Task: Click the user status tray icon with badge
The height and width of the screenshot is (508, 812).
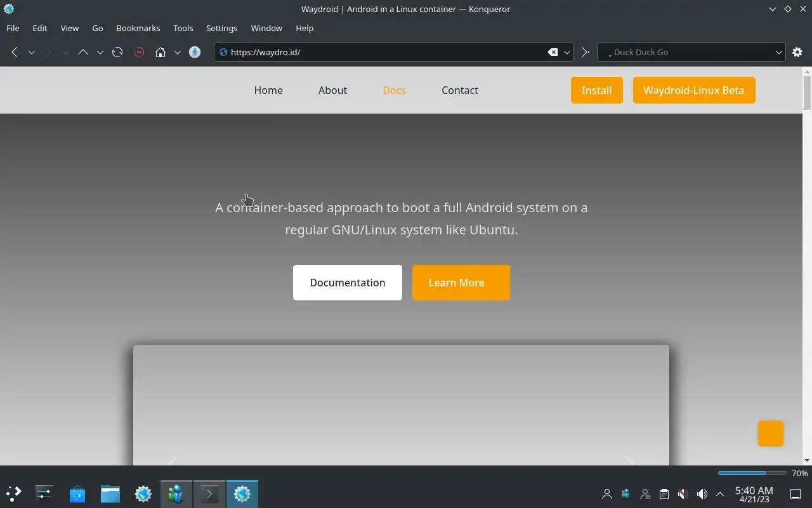Action: 645,494
